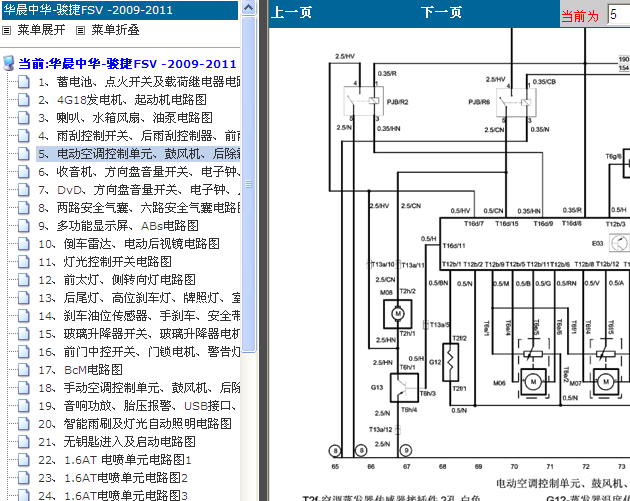Click page icon for item 1 蓄电池
This screenshot has height=501, width=630.
coord(24,82)
